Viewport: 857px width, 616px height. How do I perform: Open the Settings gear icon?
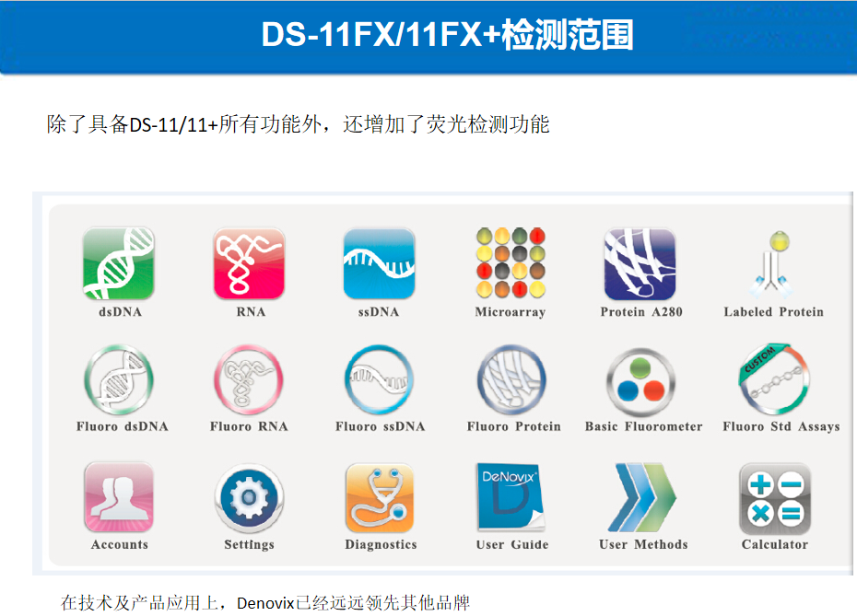tap(249, 498)
